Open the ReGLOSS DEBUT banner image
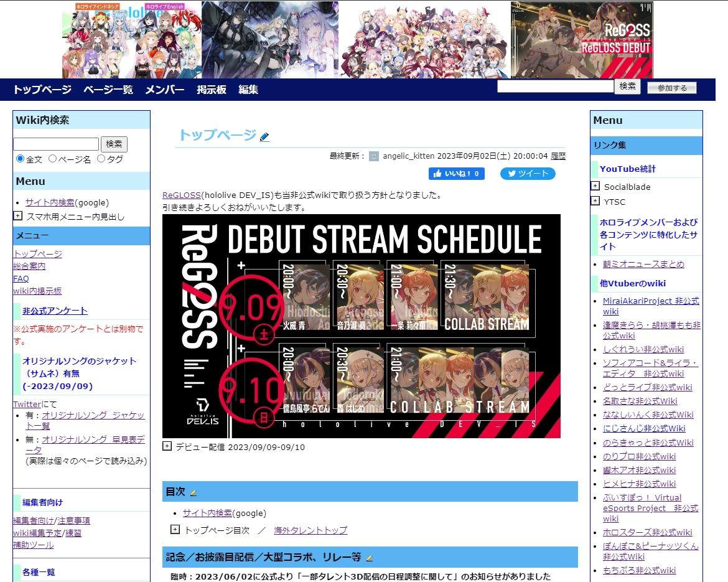This screenshot has width=728, height=582. pyautogui.click(x=582, y=40)
